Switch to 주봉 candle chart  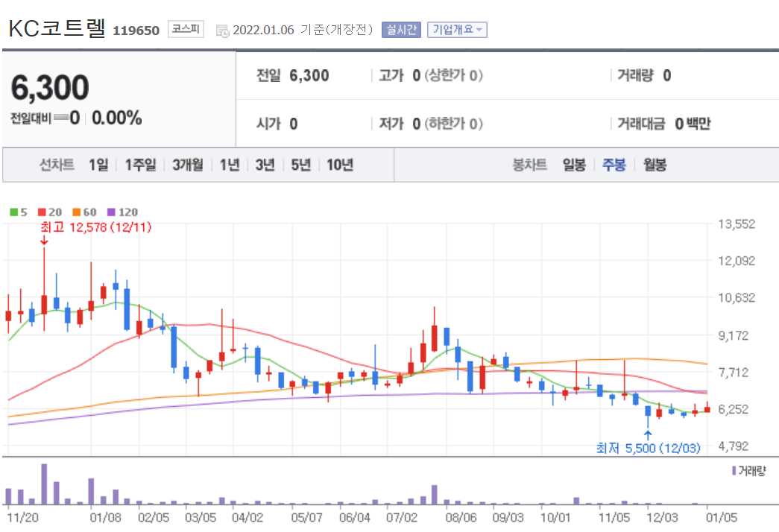[x=614, y=165]
